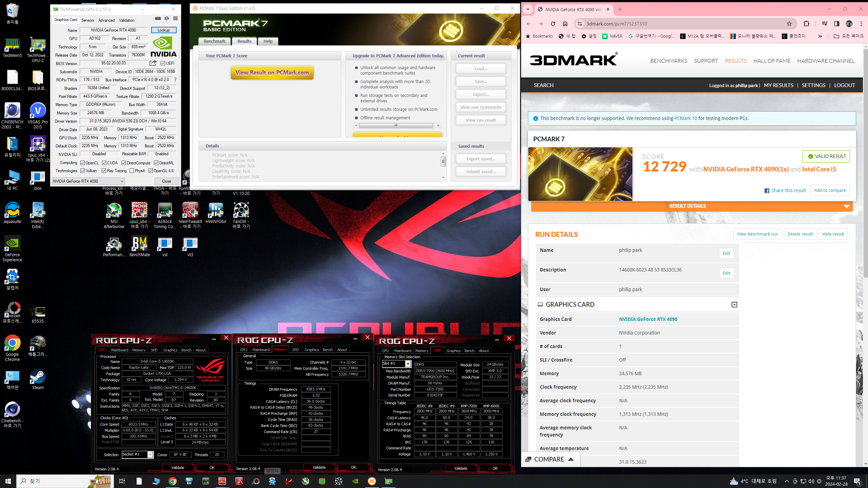Open Socket #1 selection dropdown in ROG CPU-Z

[x=137, y=454]
